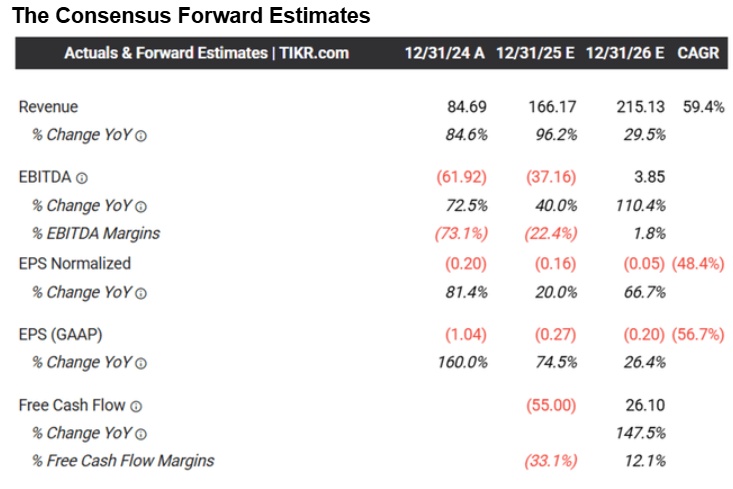733x489 pixels.
Task: Click info icon on EPS (GAAP)'s % Change YoY
Action: tap(140, 363)
